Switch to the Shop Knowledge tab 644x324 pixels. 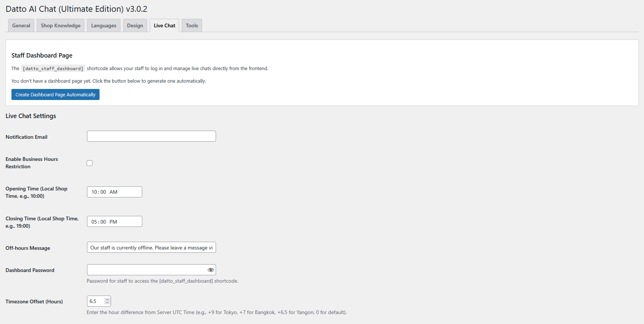point(60,25)
